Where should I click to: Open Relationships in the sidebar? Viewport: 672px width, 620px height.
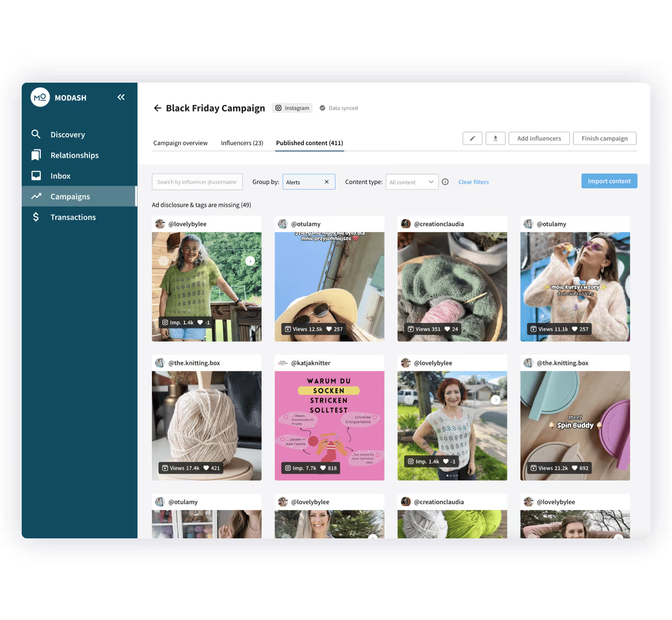click(x=74, y=155)
